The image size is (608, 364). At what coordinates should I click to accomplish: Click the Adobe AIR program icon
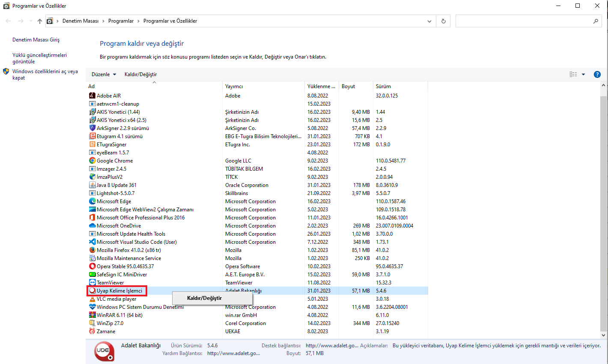92,96
